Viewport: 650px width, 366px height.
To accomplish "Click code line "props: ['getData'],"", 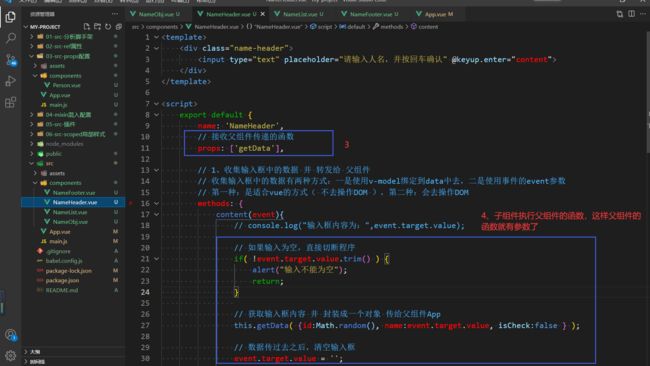I will 240,148.
